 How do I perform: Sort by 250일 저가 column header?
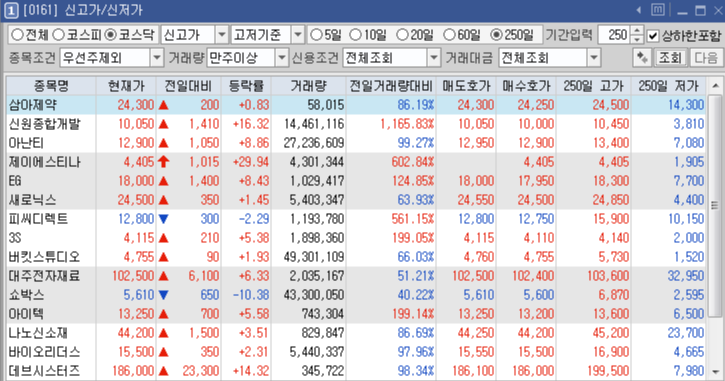pyautogui.click(x=668, y=86)
